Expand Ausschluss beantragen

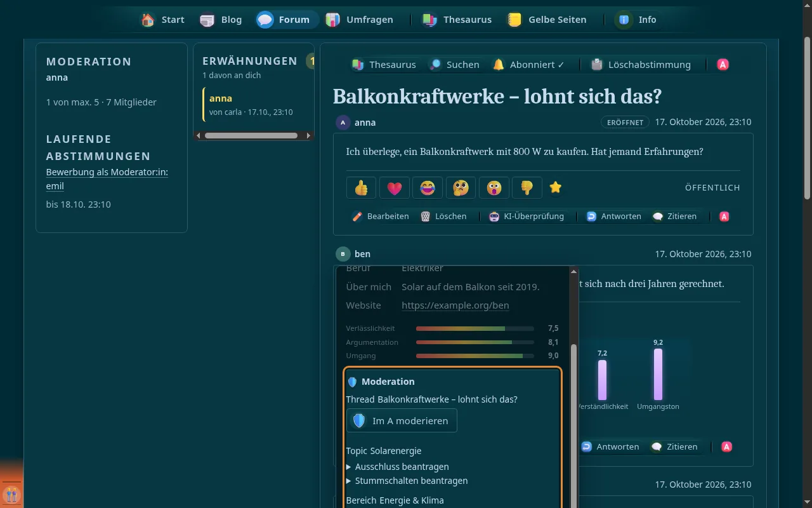pyautogui.click(x=398, y=467)
